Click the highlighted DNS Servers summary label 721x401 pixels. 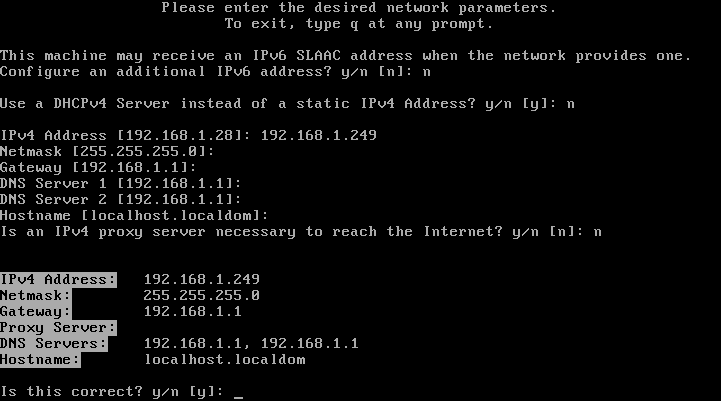(53, 344)
